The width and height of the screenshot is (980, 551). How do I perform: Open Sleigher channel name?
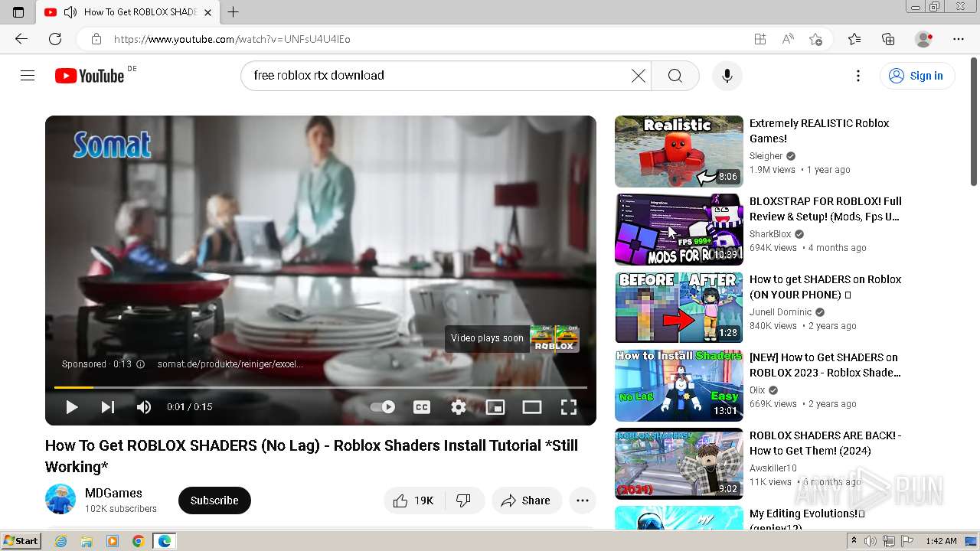pyautogui.click(x=766, y=156)
